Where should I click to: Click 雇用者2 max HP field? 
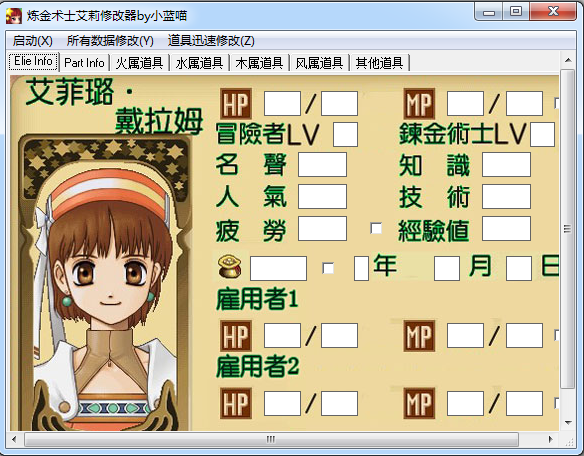coord(339,403)
